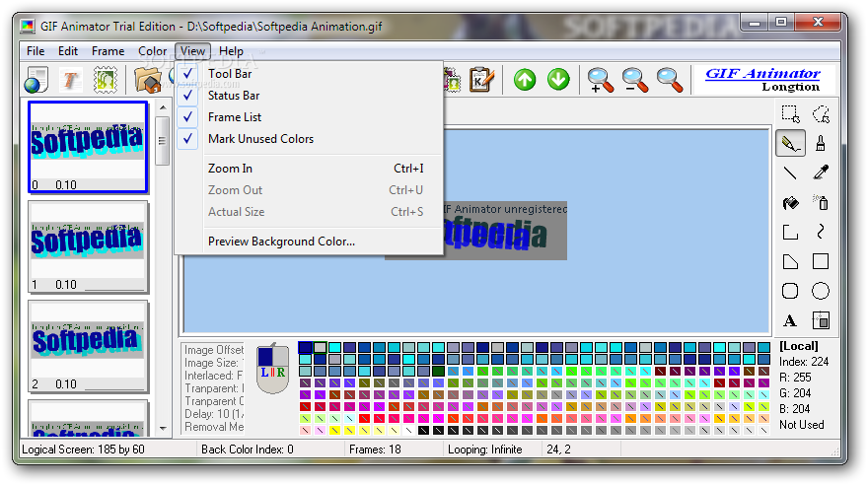Screen dimensions: 868x485
Task: Select the ellipse shape tool
Action: point(821,291)
